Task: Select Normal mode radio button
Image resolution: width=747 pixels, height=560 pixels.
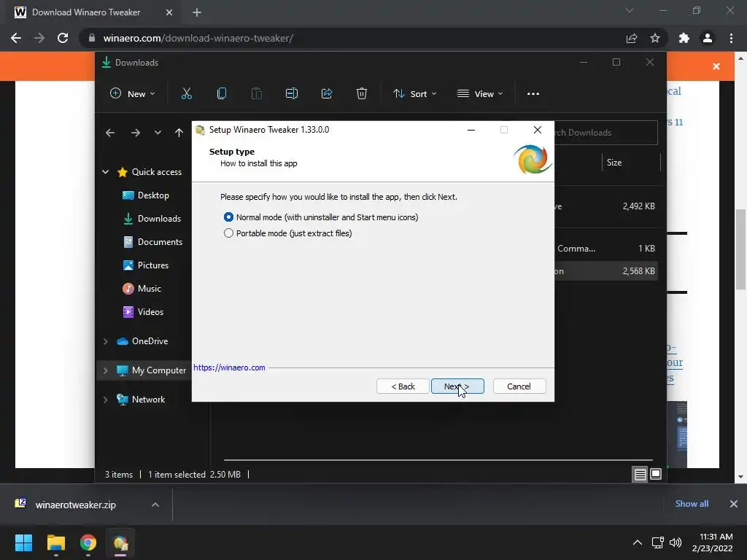Action: [228, 217]
